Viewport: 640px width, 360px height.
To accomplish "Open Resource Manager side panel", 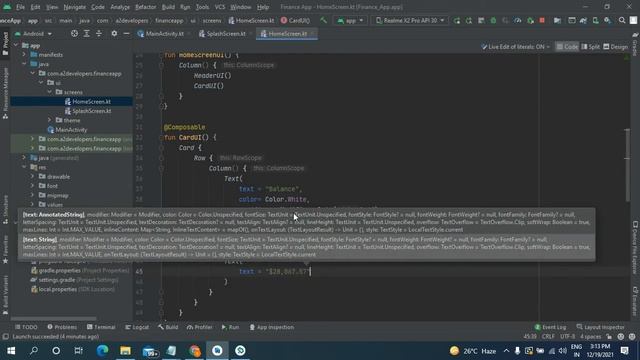I will tap(5, 93).
